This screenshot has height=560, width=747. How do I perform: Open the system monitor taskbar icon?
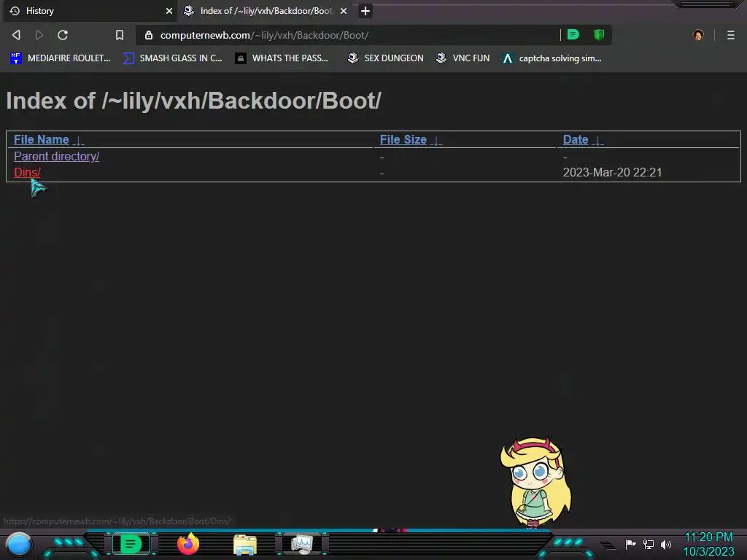tap(302, 544)
